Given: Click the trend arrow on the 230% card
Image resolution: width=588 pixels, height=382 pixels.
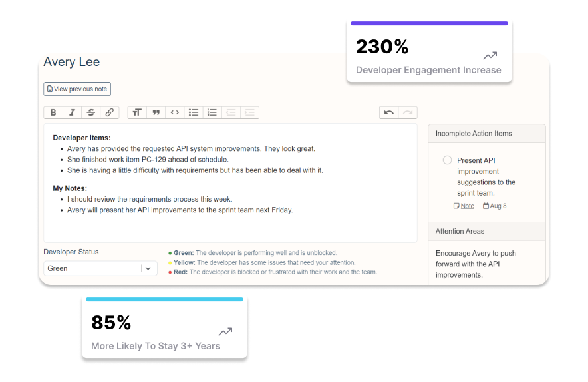Looking at the screenshot, I should [490, 55].
